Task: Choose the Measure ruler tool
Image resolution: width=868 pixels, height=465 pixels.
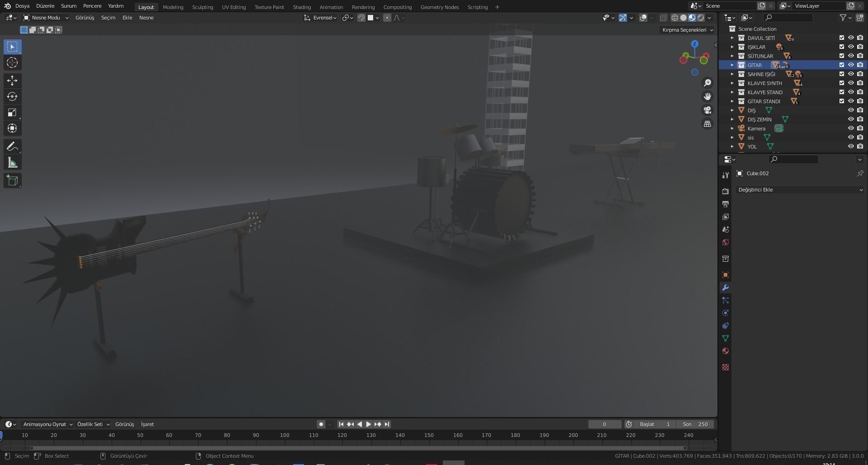Action: 12,163
